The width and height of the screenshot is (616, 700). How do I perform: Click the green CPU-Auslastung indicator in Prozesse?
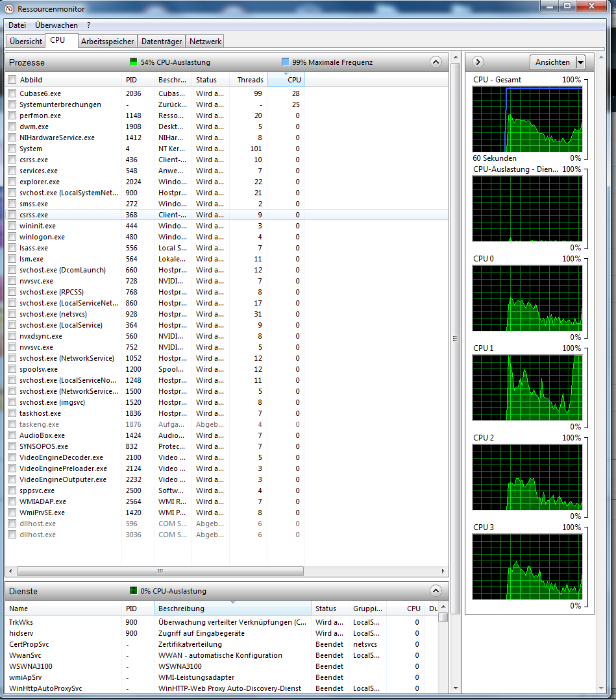pyautogui.click(x=134, y=62)
